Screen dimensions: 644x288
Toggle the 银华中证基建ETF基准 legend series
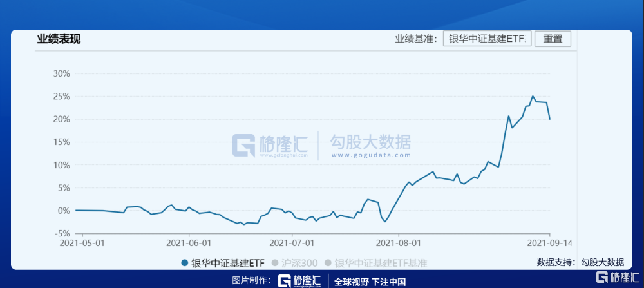[376, 263]
